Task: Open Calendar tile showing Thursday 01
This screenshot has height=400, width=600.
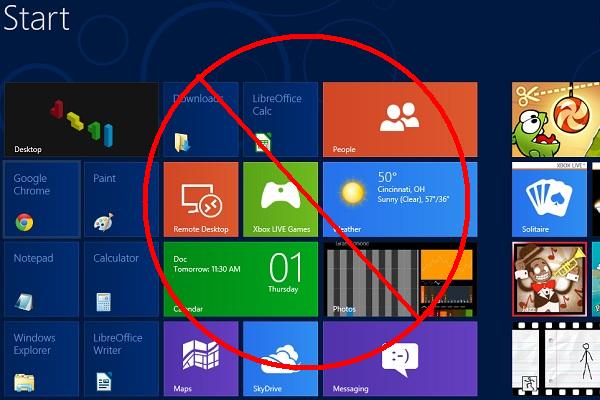Action: 240,279
